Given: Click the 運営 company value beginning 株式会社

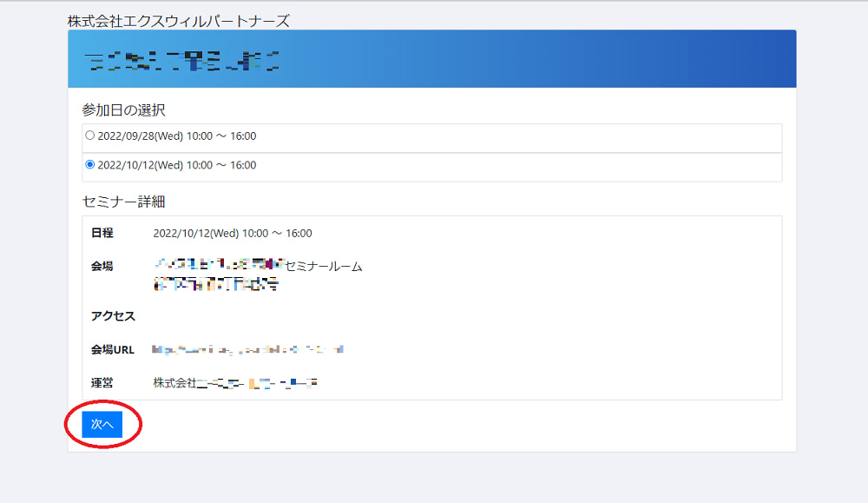Looking at the screenshot, I should (x=234, y=383).
